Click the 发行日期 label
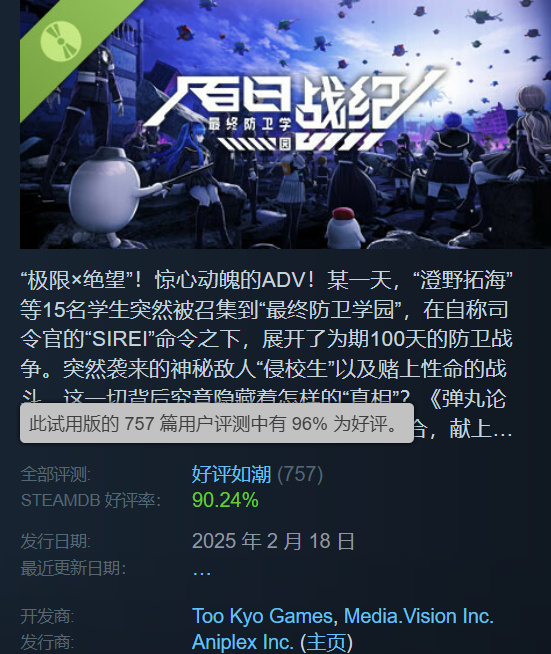 55,542
